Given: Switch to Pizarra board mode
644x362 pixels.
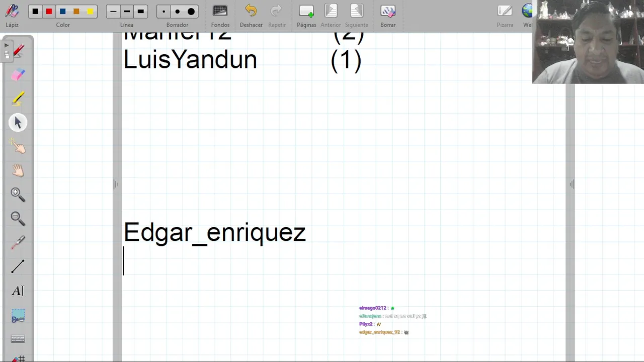Looking at the screenshot, I should (x=505, y=15).
